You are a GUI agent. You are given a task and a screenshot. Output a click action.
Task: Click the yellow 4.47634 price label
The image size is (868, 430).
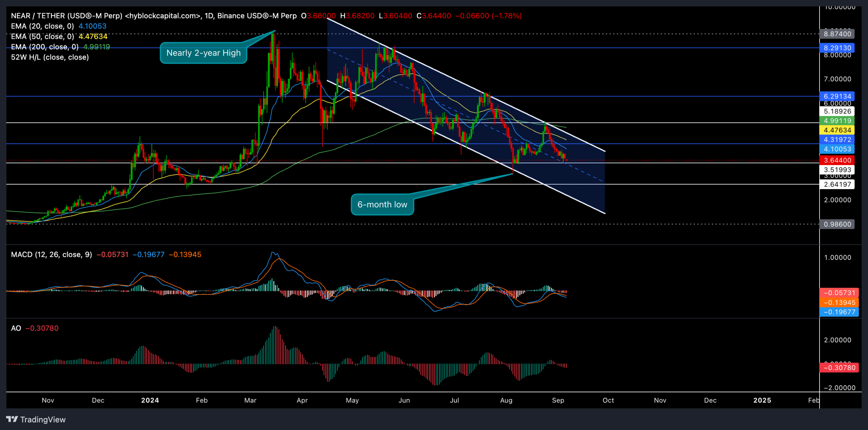pos(837,130)
